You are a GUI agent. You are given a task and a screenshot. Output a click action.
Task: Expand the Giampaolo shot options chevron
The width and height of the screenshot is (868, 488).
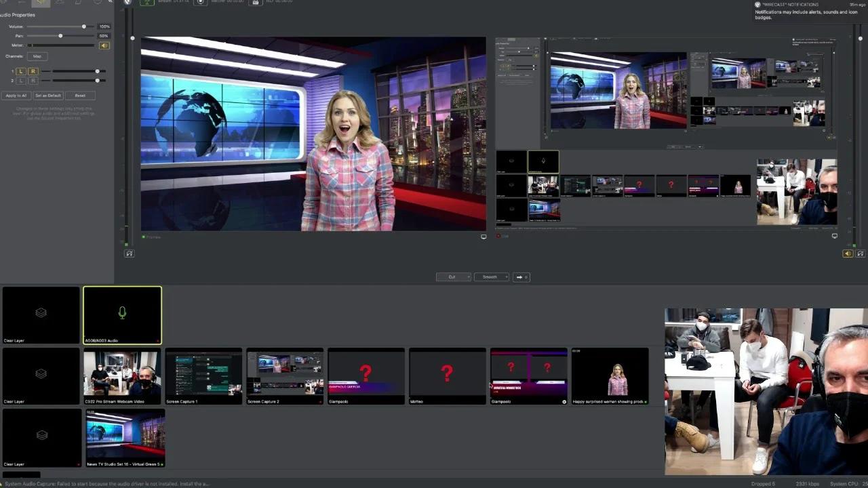564,401
